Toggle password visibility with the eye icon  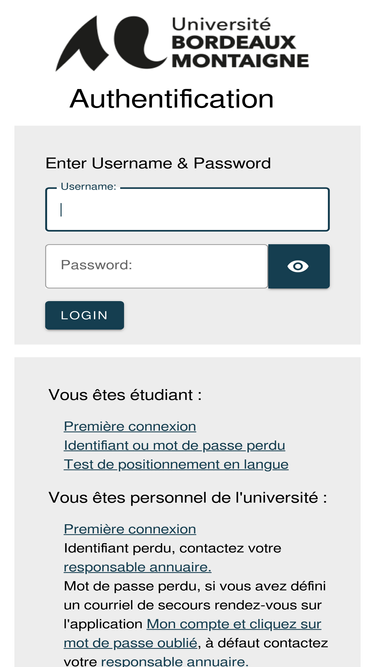298,266
